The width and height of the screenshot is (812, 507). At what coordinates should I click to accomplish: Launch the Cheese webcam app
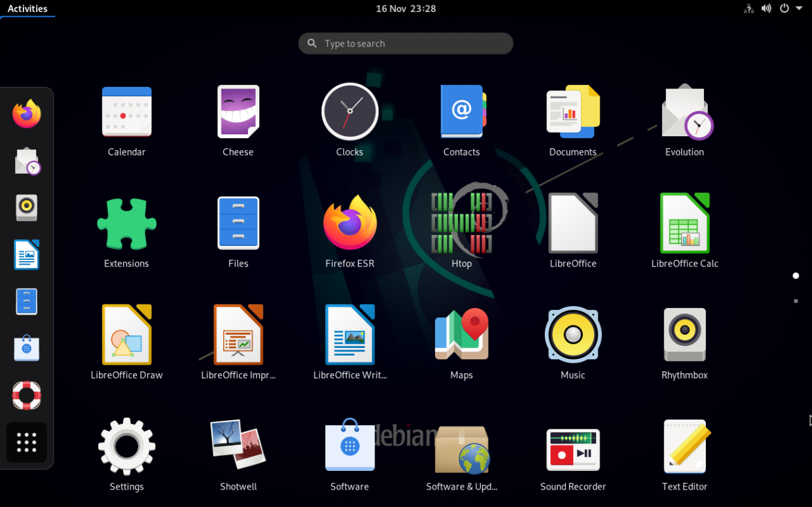[238, 112]
